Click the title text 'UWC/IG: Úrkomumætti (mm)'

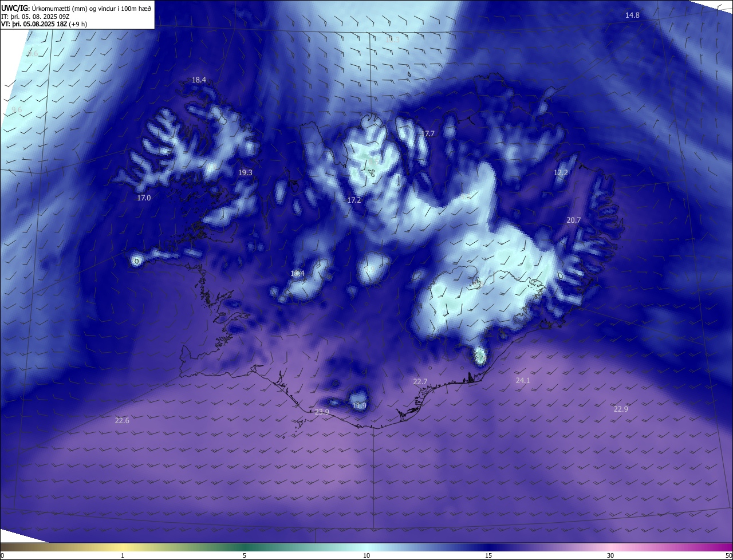pos(45,7)
